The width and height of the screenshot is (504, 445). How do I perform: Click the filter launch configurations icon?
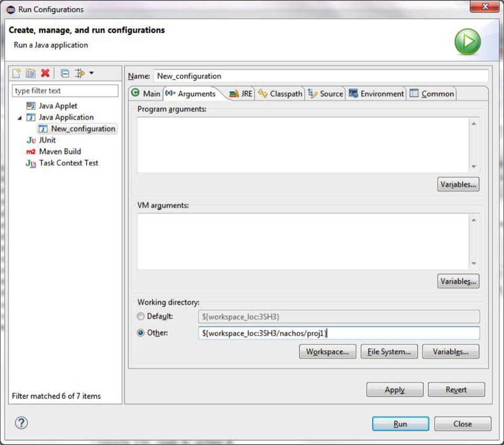click(x=79, y=73)
